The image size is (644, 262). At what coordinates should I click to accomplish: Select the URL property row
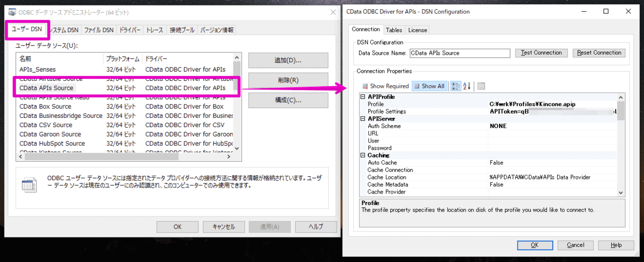tap(488, 133)
